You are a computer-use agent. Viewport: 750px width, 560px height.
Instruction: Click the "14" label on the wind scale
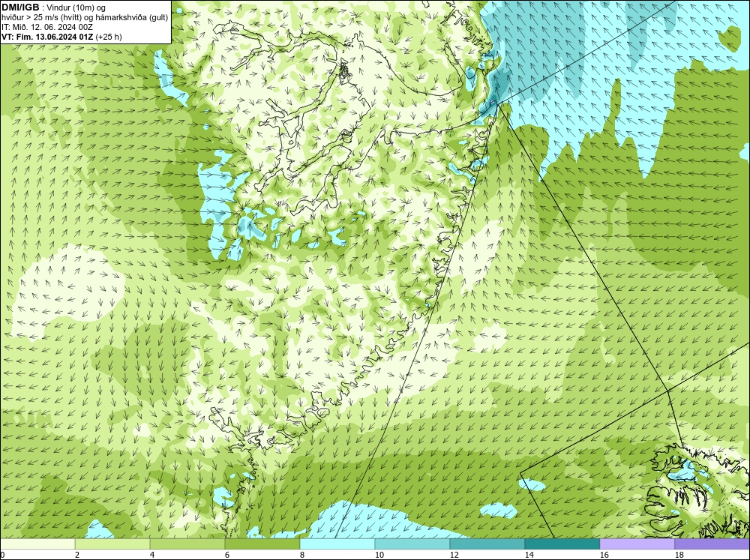point(529,555)
